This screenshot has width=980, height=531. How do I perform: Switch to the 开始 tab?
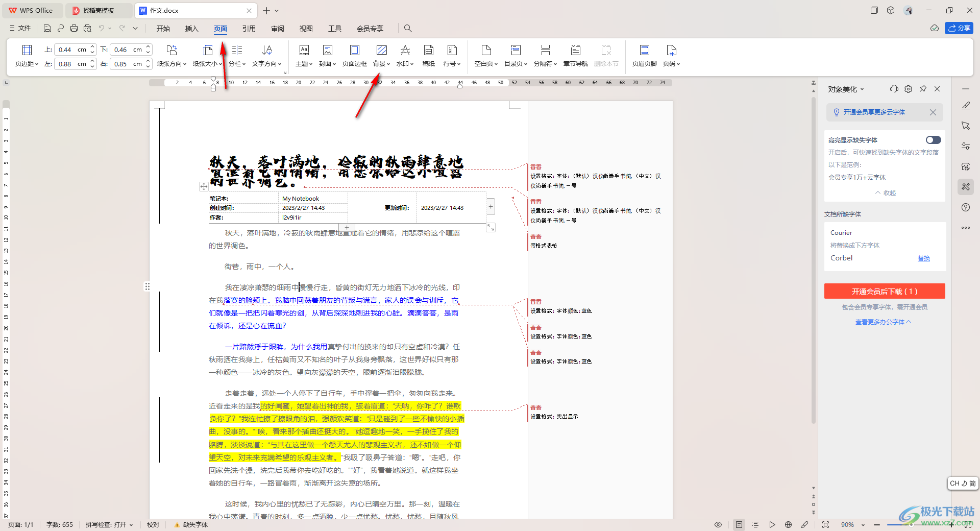pyautogui.click(x=163, y=29)
